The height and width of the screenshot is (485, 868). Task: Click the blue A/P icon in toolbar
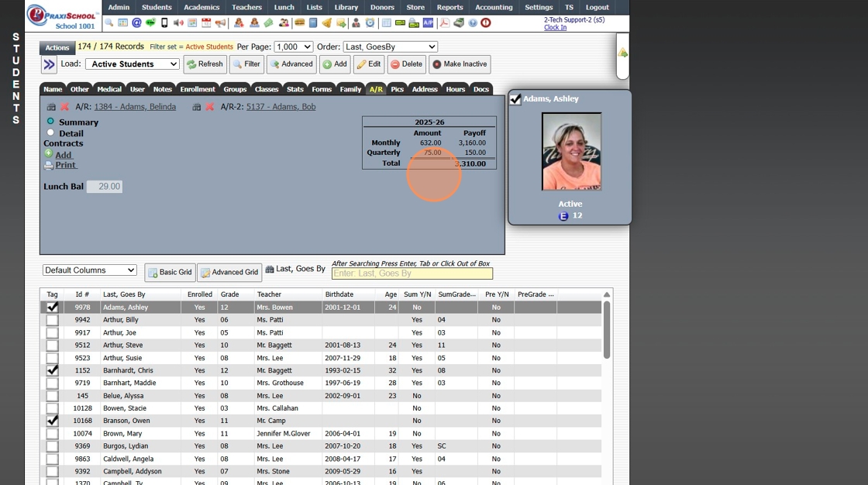[x=428, y=22]
